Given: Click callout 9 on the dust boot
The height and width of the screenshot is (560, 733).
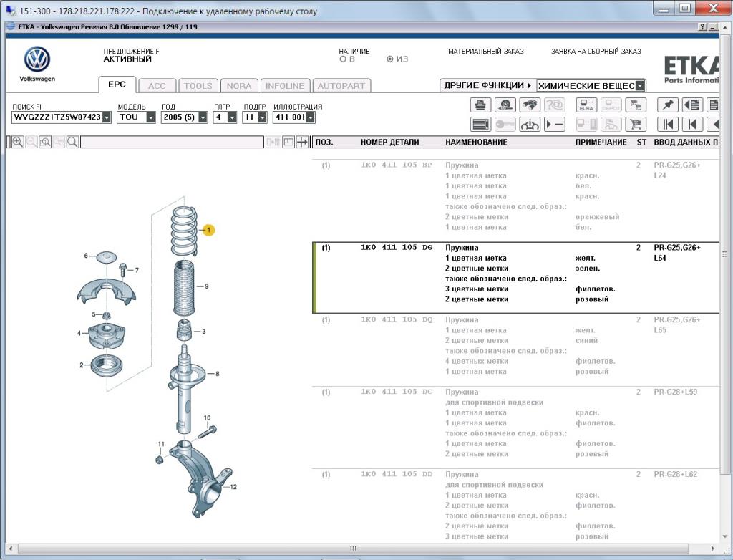Looking at the screenshot, I should click(x=207, y=286).
